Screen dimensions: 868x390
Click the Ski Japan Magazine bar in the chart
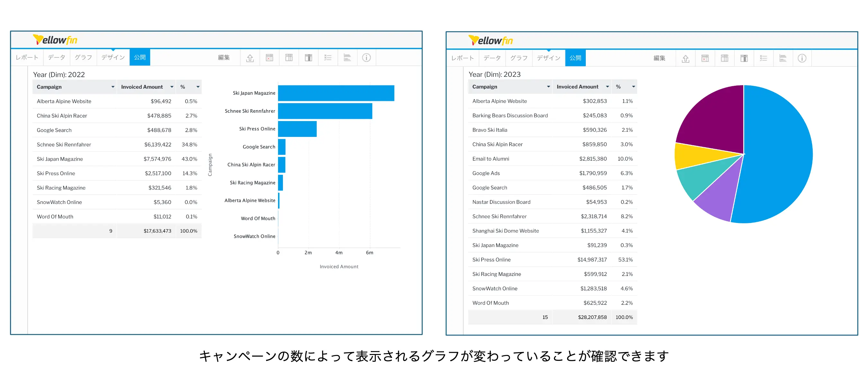click(336, 93)
